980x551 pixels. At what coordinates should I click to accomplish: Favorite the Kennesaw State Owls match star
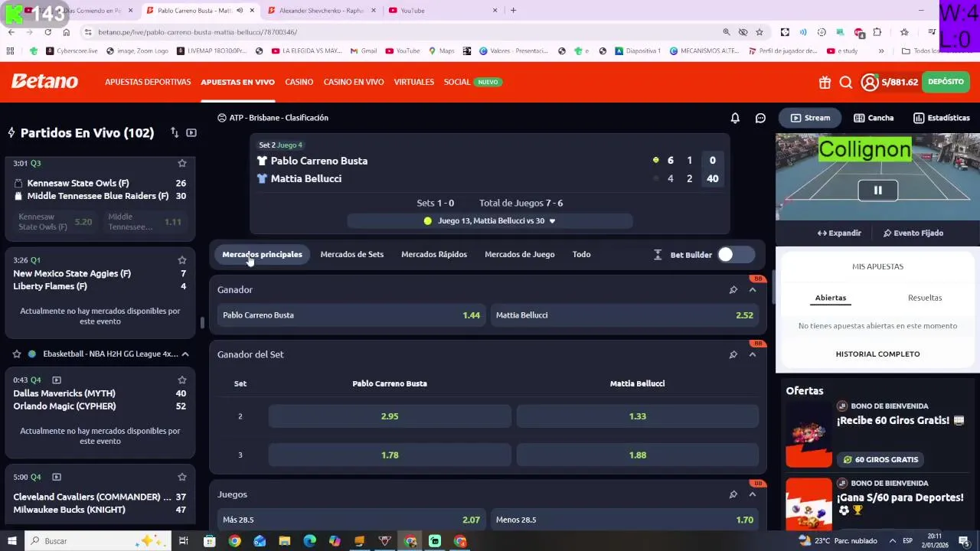[x=182, y=163]
